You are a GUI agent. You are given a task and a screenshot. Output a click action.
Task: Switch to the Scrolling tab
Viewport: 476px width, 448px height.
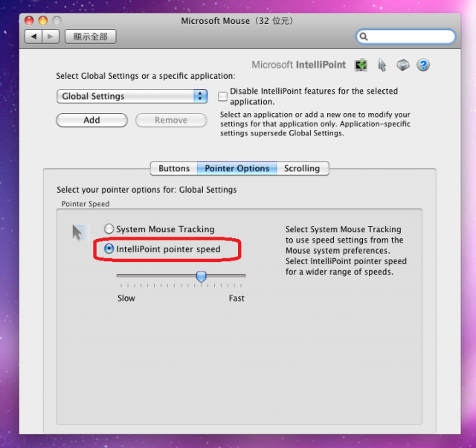(x=303, y=169)
